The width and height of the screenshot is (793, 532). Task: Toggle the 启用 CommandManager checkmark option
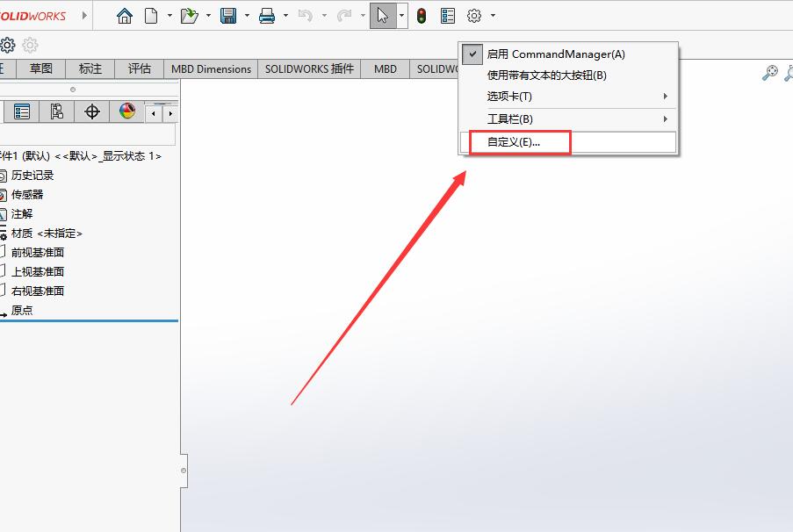(x=556, y=54)
